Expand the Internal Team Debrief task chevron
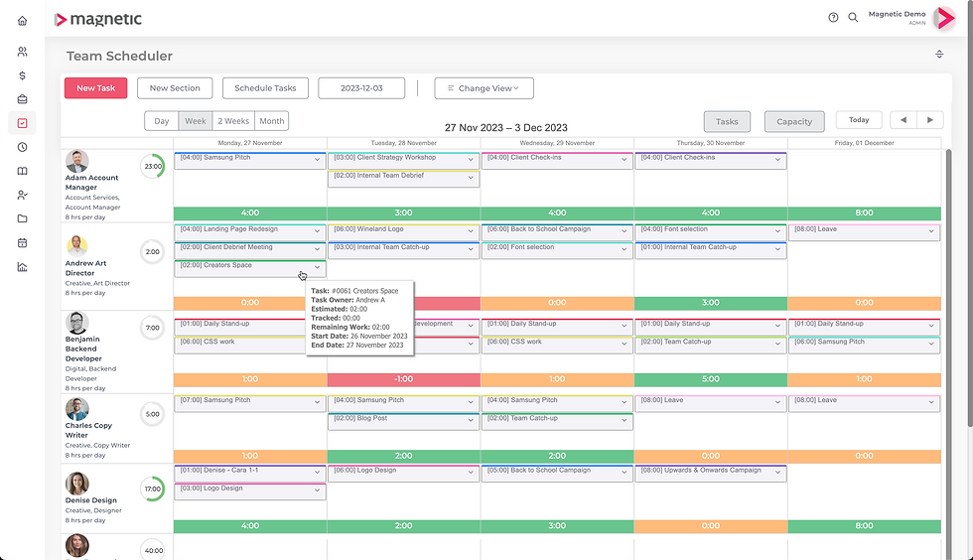Screen dimensions: 973x560 [x=471, y=178]
